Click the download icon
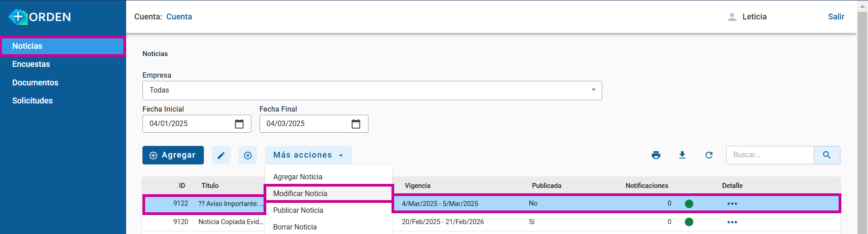Viewport: 868px width, 234px height. [x=682, y=155]
